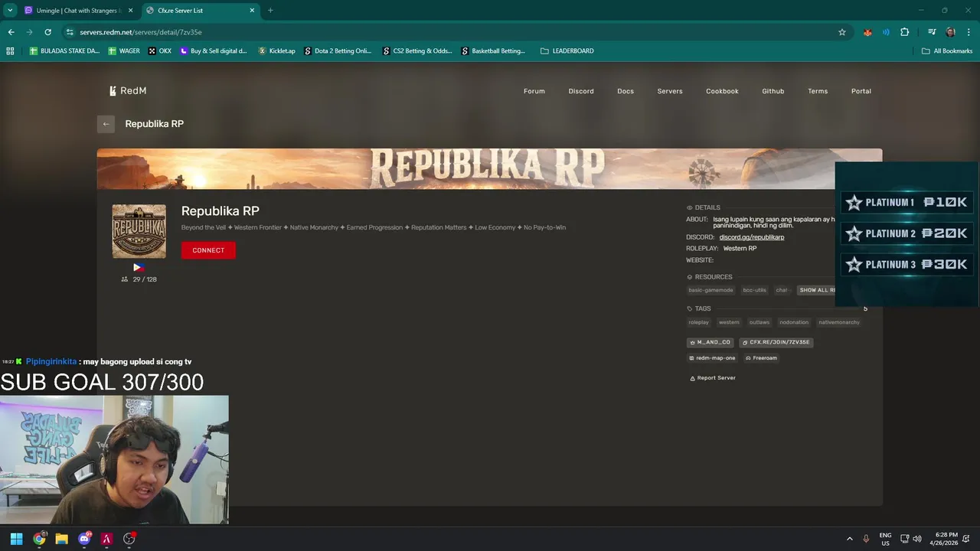Open File Explorer from the taskbar
This screenshot has width=980, height=551.
click(x=61, y=539)
